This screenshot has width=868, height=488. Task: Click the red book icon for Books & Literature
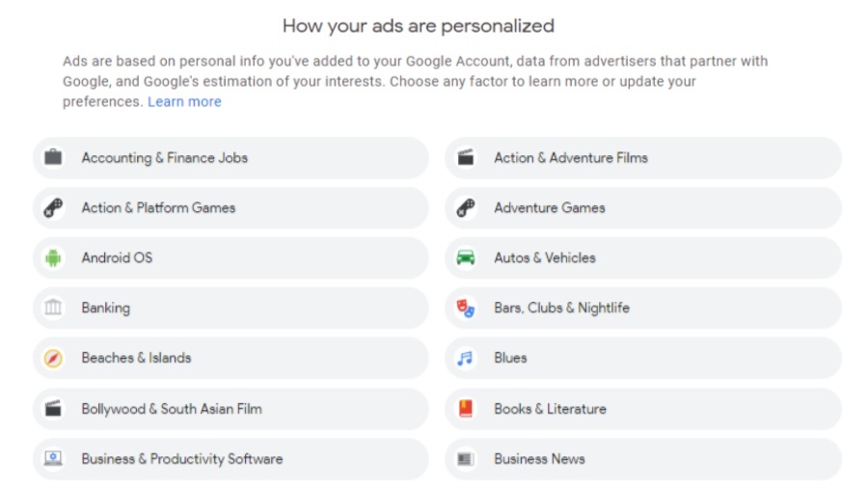click(466, 408)
